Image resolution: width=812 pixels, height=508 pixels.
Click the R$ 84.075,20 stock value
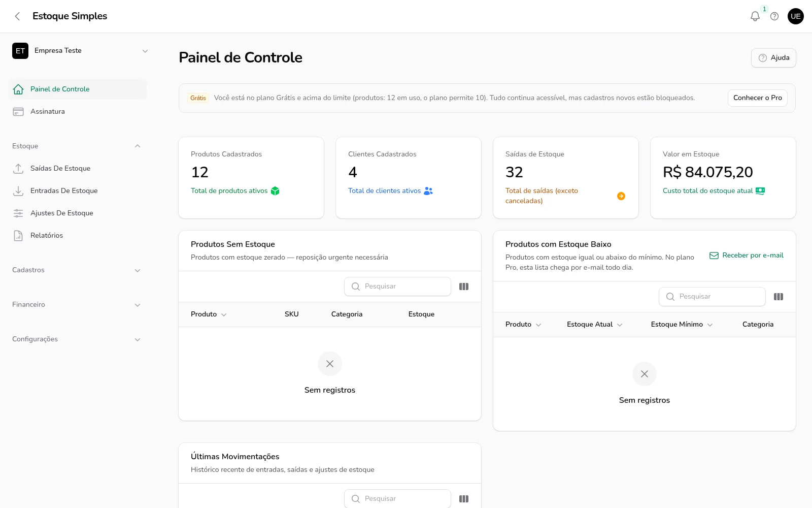(x=707, y=172)
